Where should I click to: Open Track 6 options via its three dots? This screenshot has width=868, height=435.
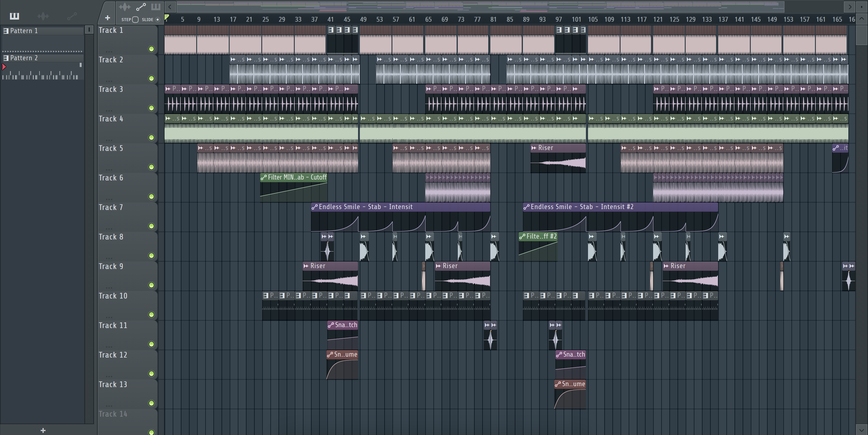[109, 199]
